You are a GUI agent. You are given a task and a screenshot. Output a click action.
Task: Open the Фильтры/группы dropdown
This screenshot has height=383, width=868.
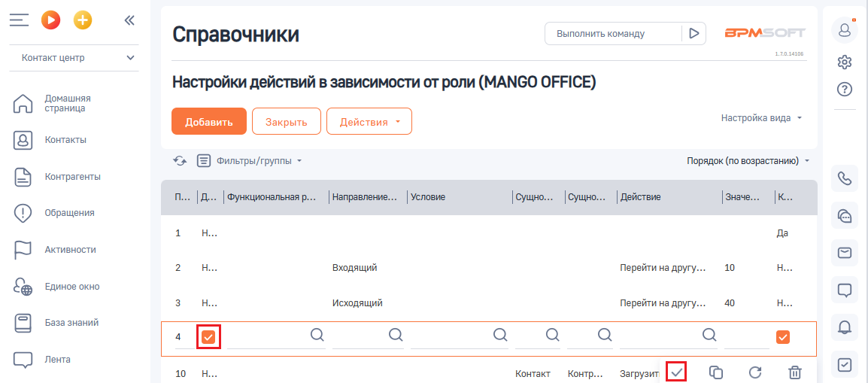point(259,161)
